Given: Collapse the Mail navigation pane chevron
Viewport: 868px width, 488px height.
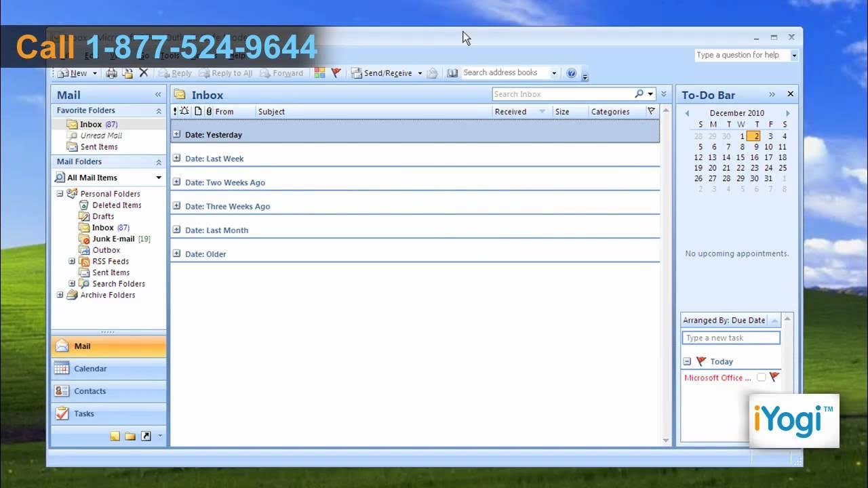Looking at the screenshot, I should tap(158, 95).
